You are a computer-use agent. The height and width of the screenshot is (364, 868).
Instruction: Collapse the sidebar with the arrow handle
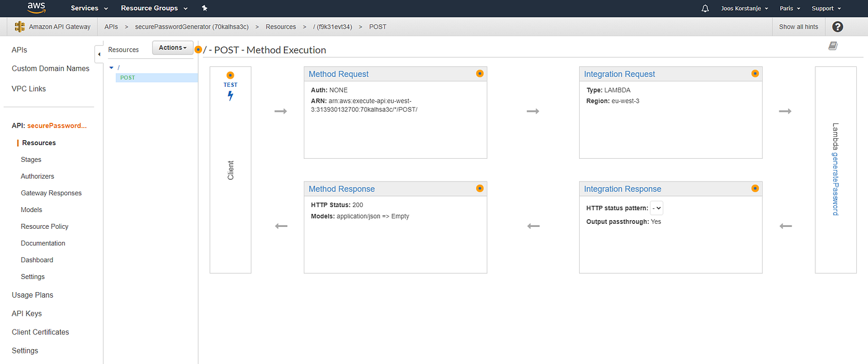coord(99,55)
